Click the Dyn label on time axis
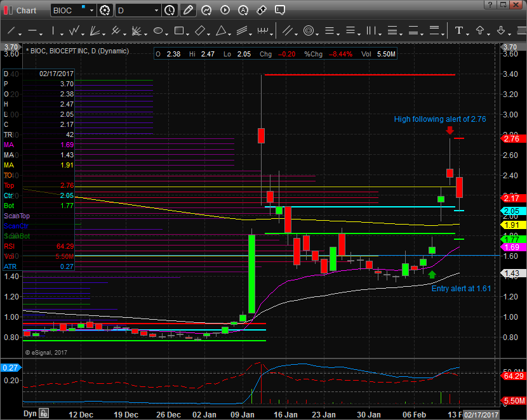The height and width of the screenshot is (420, 527). (30, 413)
